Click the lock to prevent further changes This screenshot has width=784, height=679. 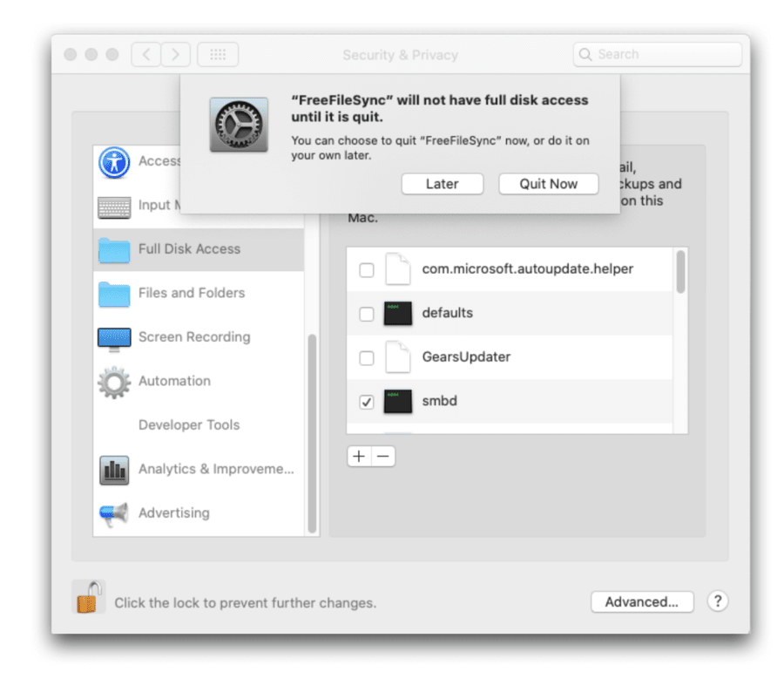87,596
